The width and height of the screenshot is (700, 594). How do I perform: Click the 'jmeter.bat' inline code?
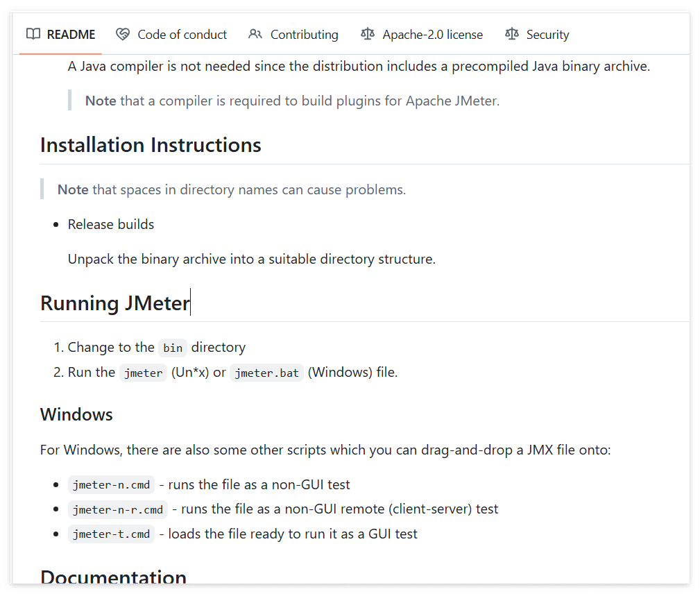click(267, 373)
